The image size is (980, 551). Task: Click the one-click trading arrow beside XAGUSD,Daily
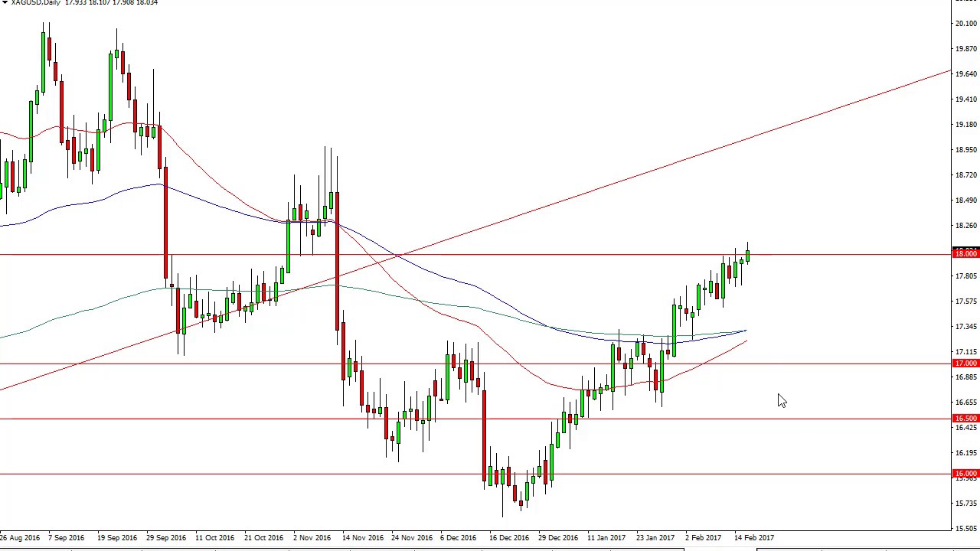[x=5, y=3]
